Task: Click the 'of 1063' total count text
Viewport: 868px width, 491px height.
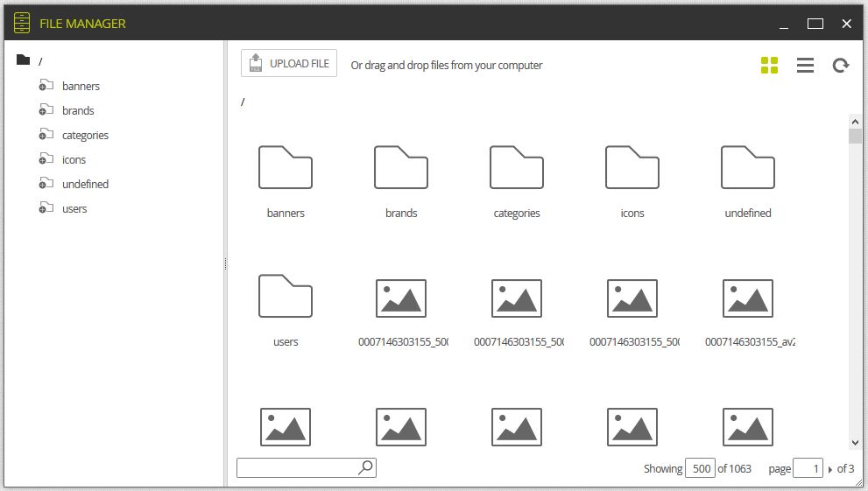Action: click(x=735, y=468)
